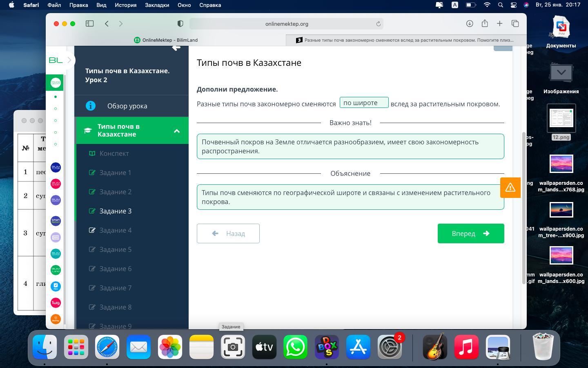The height and width of the screenshot is (368, 588).
Task: Expand the BilimLand side panel arrow
Action: coord(69,60)
